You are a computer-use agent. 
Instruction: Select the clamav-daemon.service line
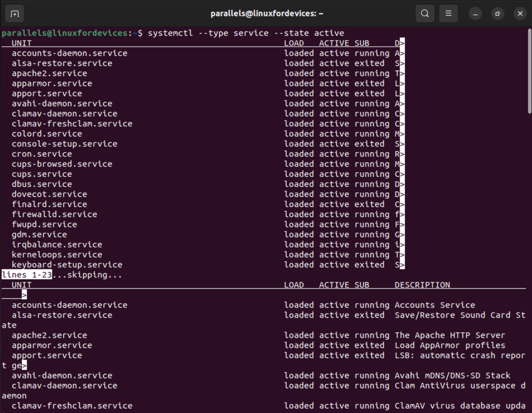click(x=64, y=113)
